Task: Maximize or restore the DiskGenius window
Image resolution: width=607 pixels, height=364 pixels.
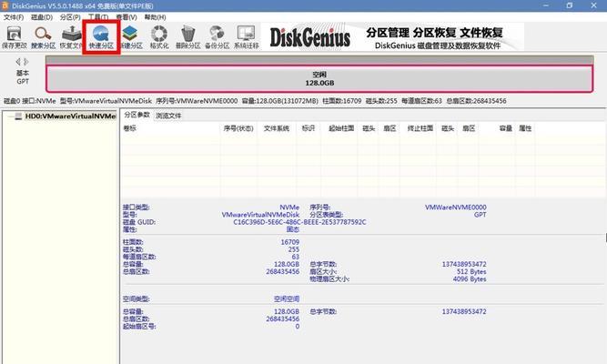Action: (x=570, y=5)
